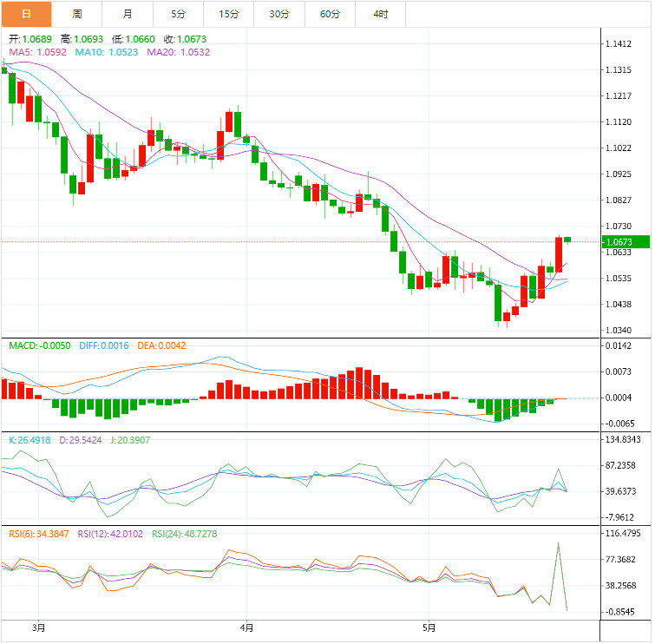Viewport: 655px width, 644px height.
Task: Click the J: 20.3907 value
Action: pyautogui.click(x=130, y=440)
